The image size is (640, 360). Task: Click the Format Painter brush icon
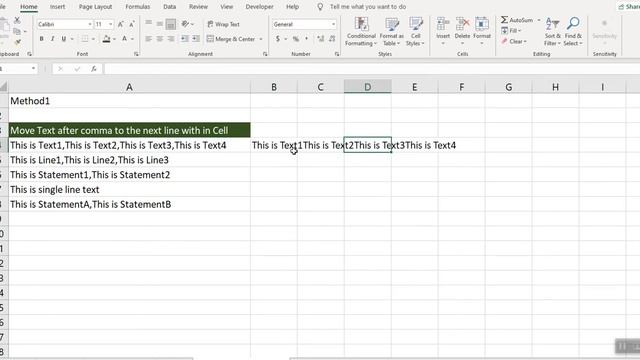pyautogui.click(x=17, y=42)
